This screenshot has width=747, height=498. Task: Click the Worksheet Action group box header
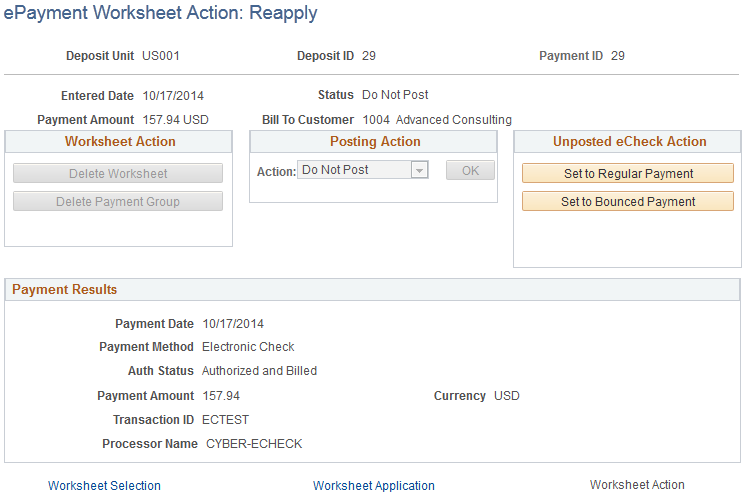pos(120,142)
